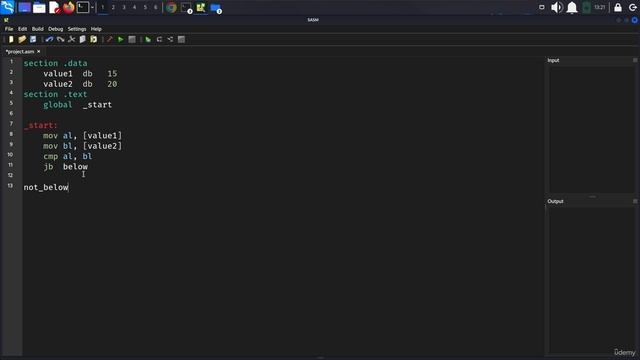Copy the selection with the copy icon
This screenshot has width=640, height=360.
coord(82,39)
